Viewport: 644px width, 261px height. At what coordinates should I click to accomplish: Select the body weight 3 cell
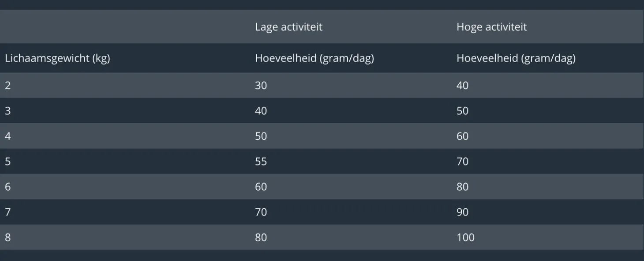pyautogui.click(x=8, y=111)
